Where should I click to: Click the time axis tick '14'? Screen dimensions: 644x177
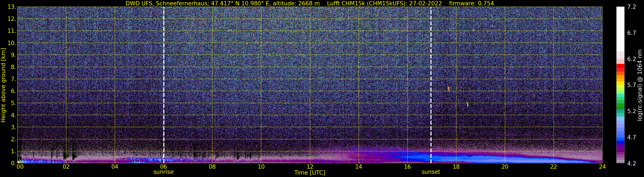point(358,167)
